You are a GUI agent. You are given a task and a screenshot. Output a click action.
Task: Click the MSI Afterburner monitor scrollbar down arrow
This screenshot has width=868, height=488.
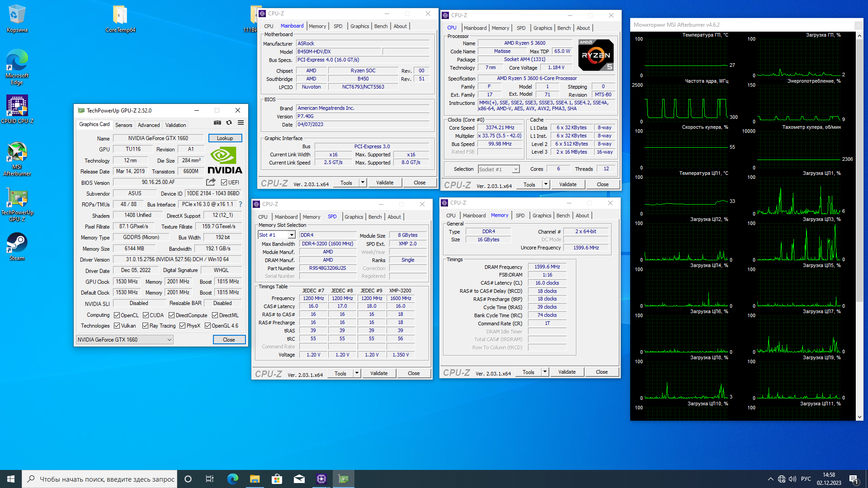pyautogui.click(x=859, y=417)
